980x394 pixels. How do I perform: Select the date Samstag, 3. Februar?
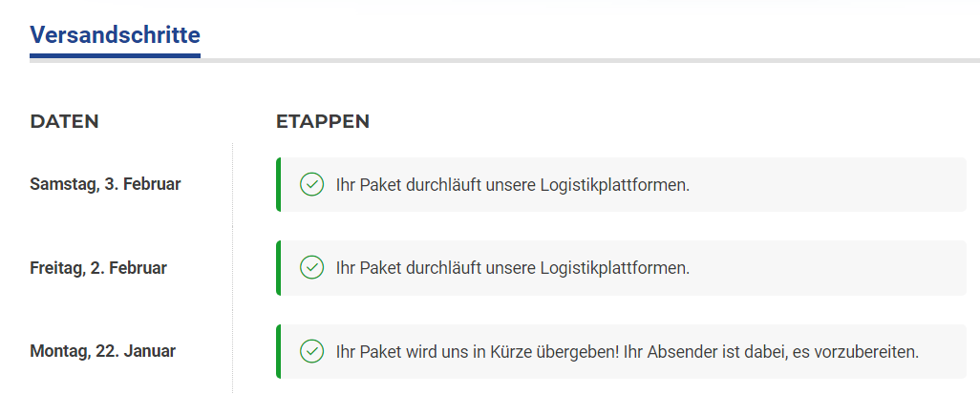tap(105, 184)
